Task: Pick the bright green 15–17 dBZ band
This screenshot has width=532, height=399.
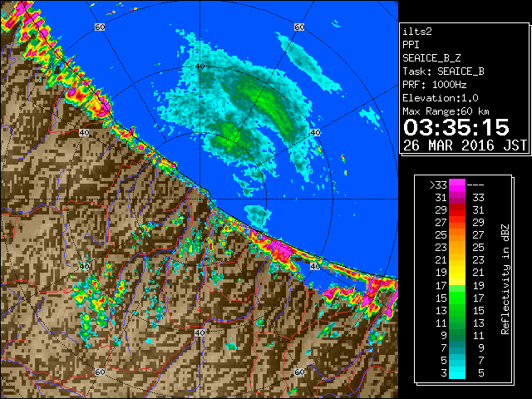Action: click(457, 298)
